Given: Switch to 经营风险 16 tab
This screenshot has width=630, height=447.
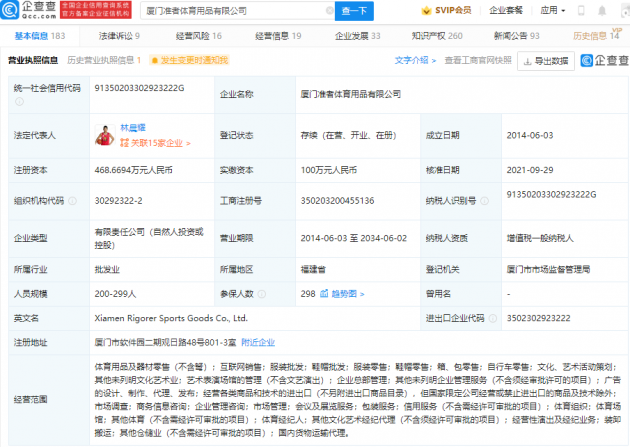Looking at the screenshot, I should tap(199, 36).
